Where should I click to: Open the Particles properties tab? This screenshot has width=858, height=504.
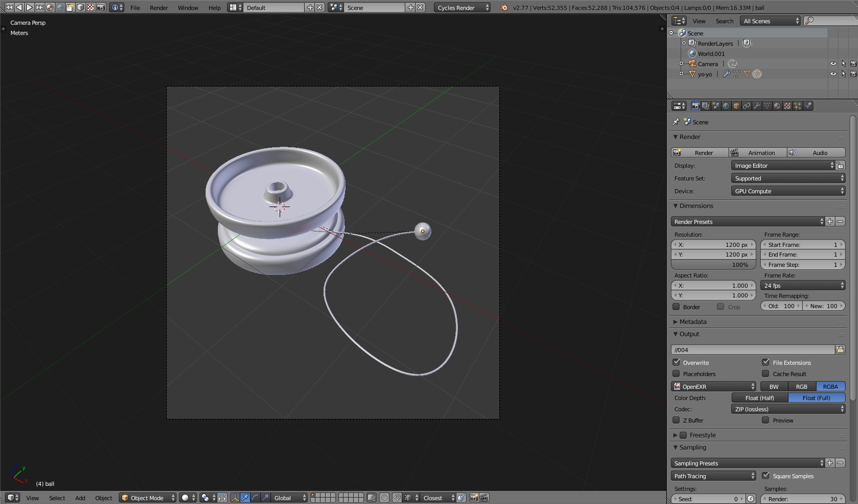(x=798, y=106)
